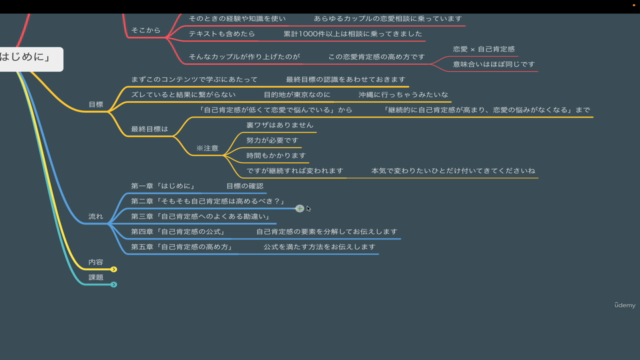640x360 pixels.
Task: Click 沖縄に行っちゃうみたいな node
Action: click(403, 95)
